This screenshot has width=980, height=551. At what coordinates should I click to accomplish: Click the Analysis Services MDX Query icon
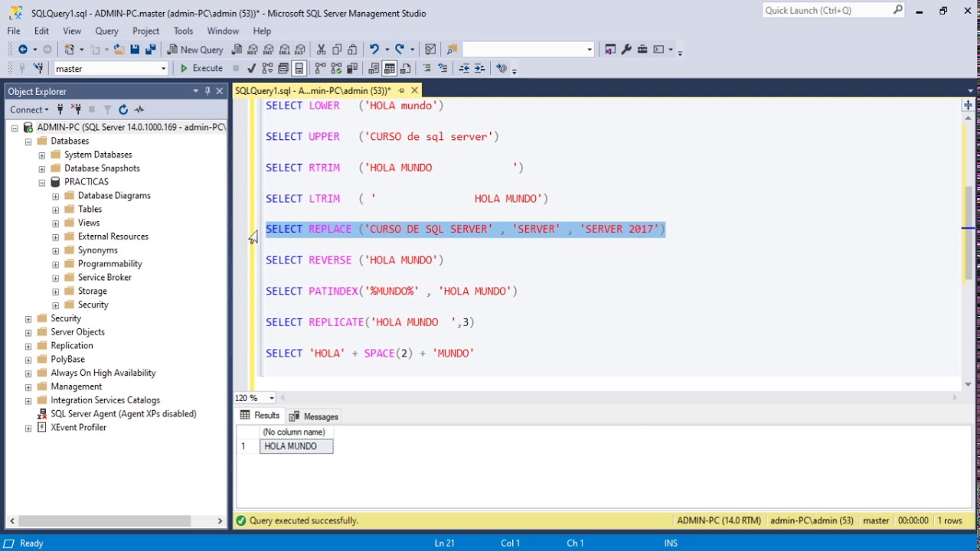click(253, 49)
